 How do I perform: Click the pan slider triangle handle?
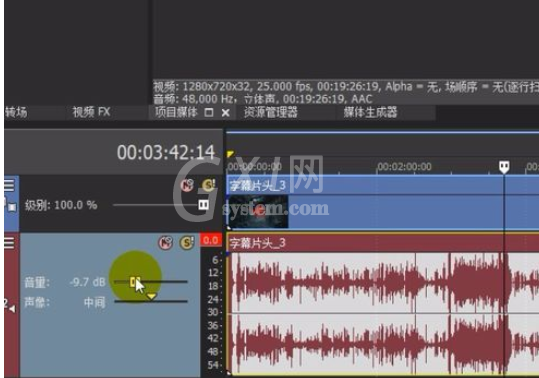click(x=151, y=297)
